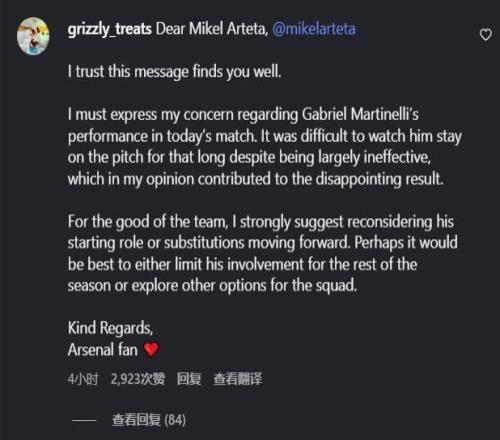Click 'I trust this message finds you well.'
Screen dimensions: 500x440
[x=174, y=72]
